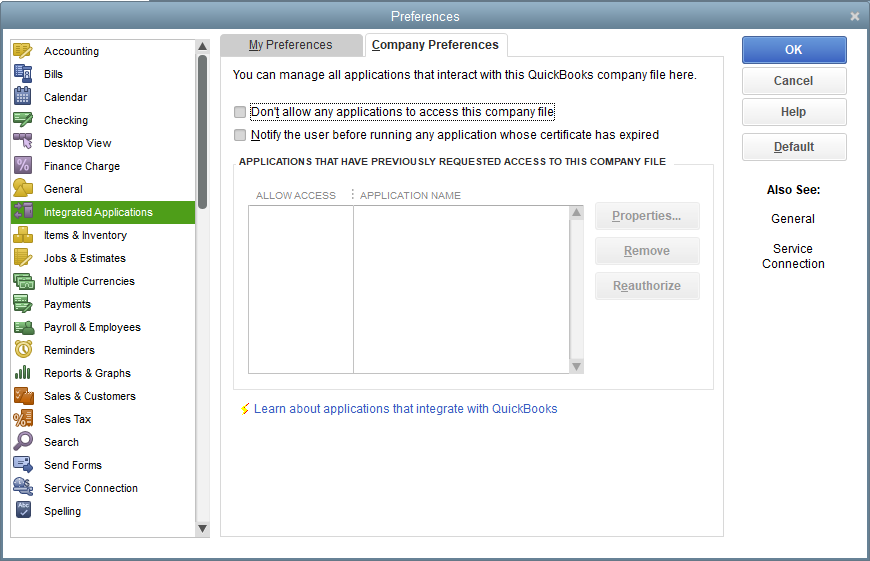Image resolution: width=870 pixels, height=561 pixels.
Task: Select Desktop View label in list
Action: click(78, 143)
